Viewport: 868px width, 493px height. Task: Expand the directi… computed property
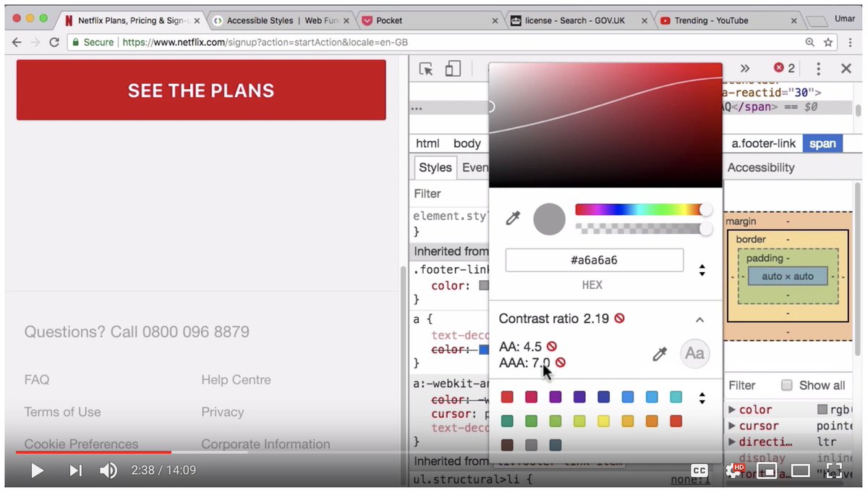[732, 442]
